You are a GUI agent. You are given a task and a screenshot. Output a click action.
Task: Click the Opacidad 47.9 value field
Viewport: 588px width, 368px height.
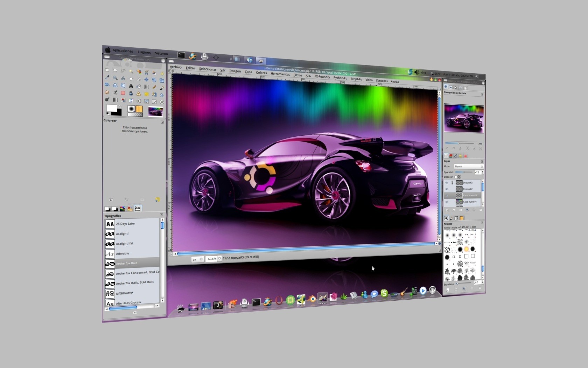(x=478, y=172)
